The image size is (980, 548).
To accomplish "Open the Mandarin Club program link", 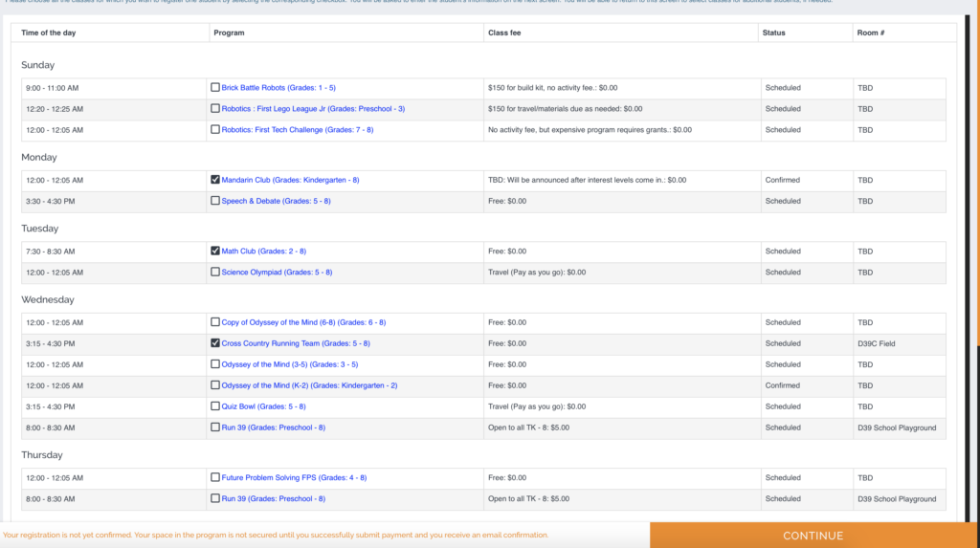I will coord(290,180).
